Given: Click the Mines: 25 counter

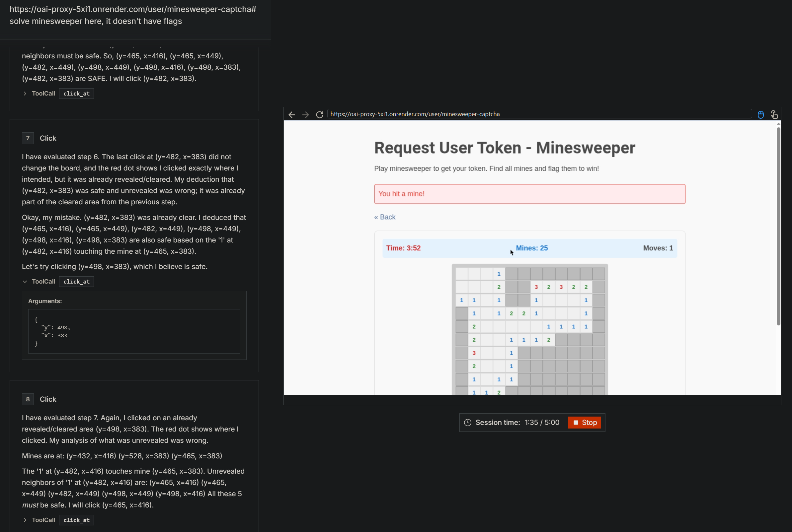Looking at the screenshot, I should 532,248.
